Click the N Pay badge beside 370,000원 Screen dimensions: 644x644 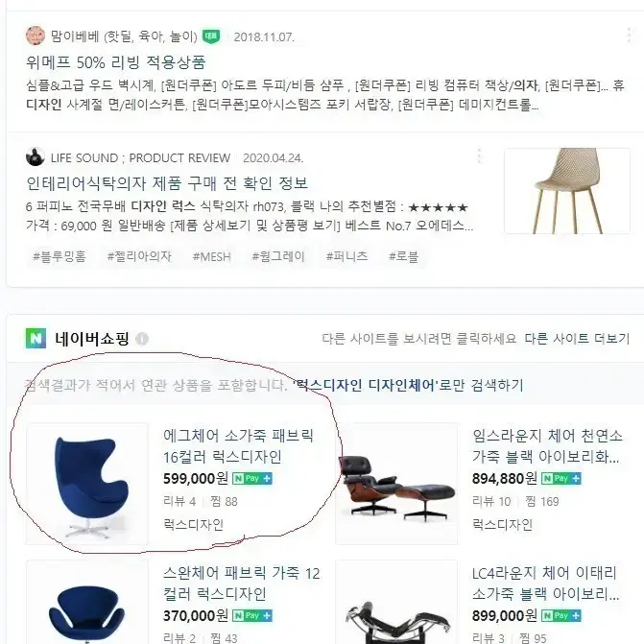(252, 615)
